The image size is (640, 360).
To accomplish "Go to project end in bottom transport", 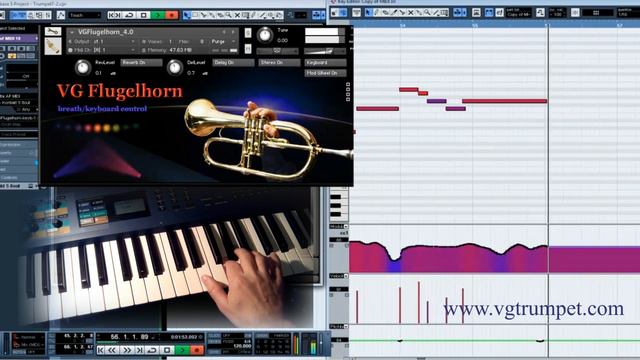I will click(x=140, y=350).
